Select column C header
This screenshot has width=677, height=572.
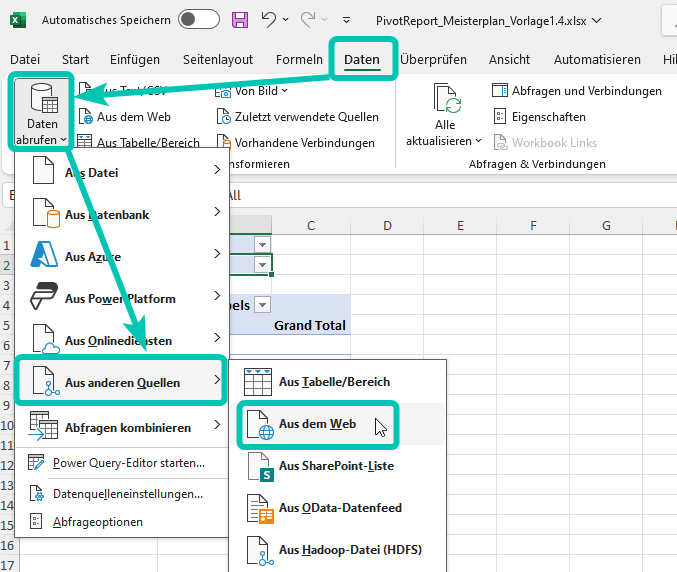pyautogui.click(x=311, y=225)
